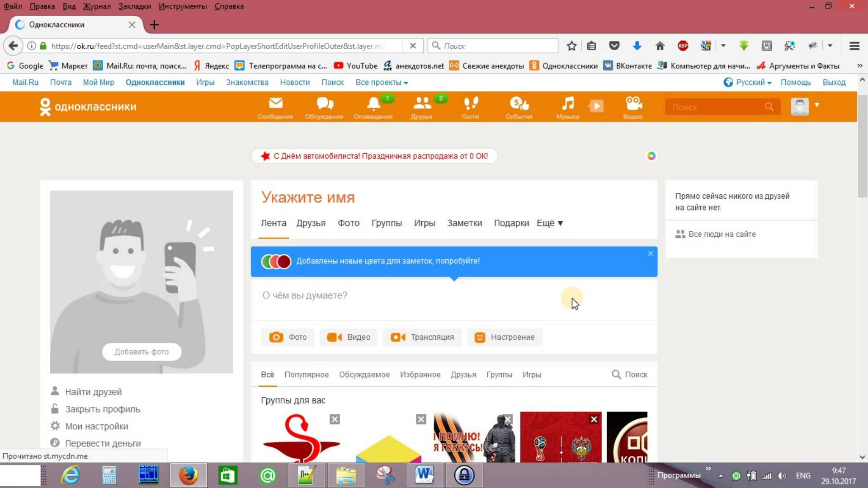The width and height of the screenshot is (868, 488).
Task: Click the 'Видео' post button
Action: [x=348, y=337]
